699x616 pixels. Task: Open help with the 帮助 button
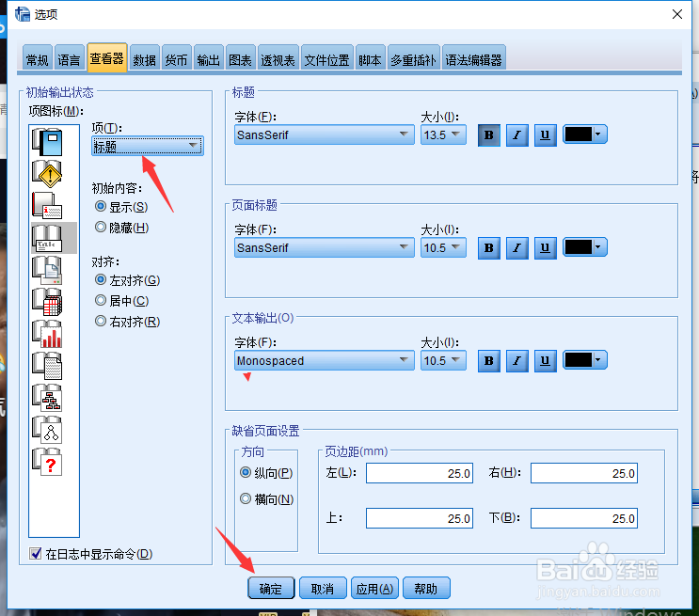pos(426,588)
